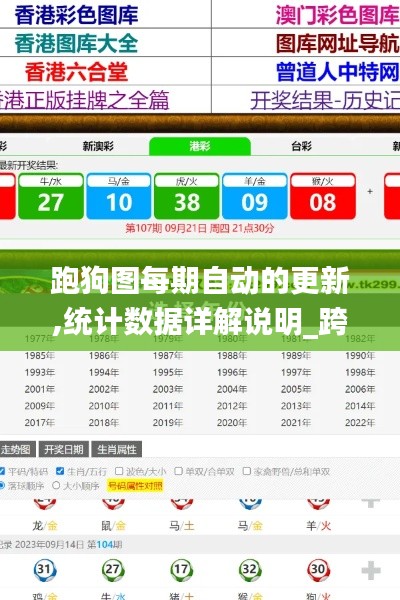Select the year 1986年

click(104, 356)
